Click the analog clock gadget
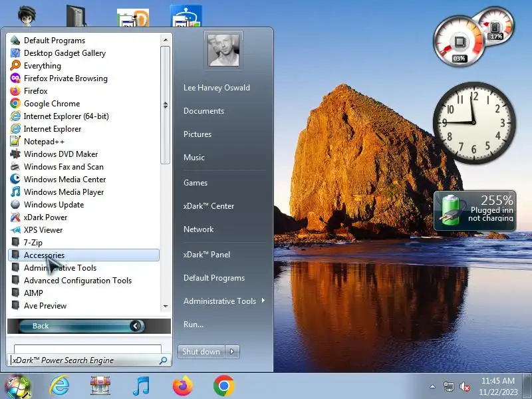This screenshot has width=532, height=399. point(474,122)
